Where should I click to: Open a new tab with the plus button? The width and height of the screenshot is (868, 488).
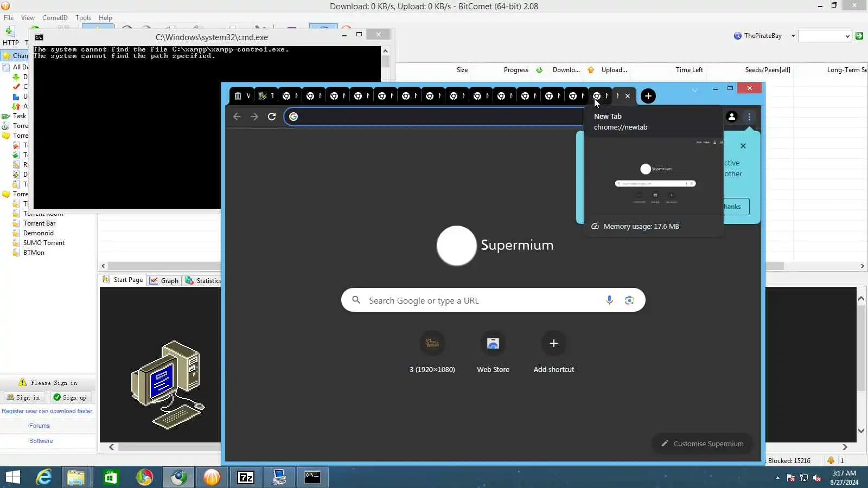click(648, 96)
